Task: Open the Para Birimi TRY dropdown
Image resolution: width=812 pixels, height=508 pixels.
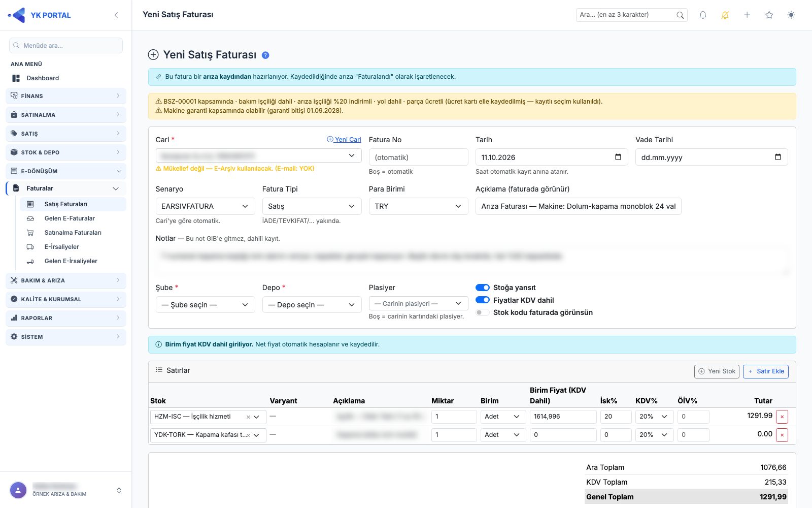Action: click(x=418, y=206)
